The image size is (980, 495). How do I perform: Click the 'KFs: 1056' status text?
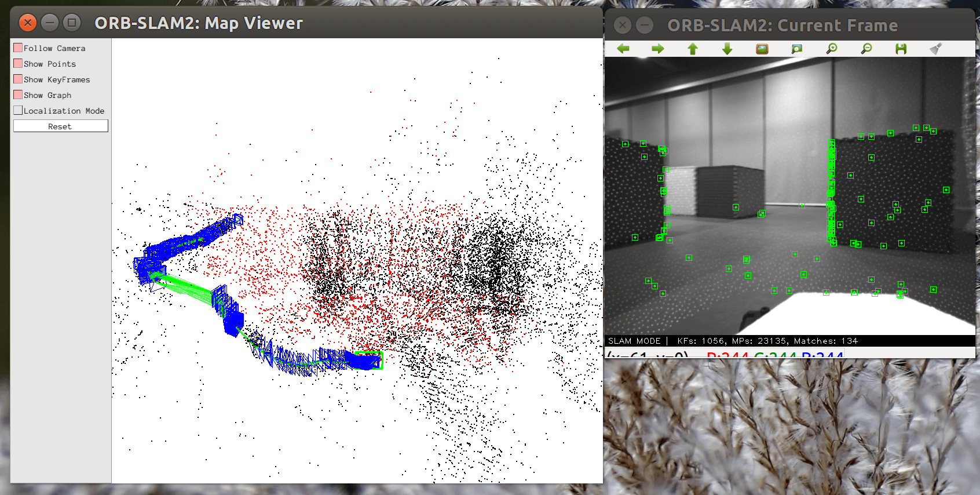point(701,341)
